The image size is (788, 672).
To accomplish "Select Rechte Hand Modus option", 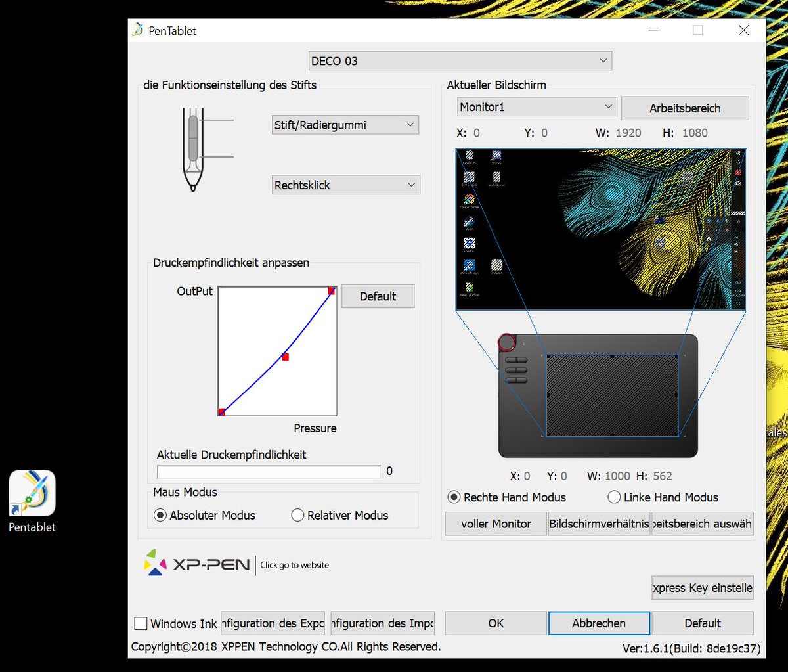I will [454, 497].
